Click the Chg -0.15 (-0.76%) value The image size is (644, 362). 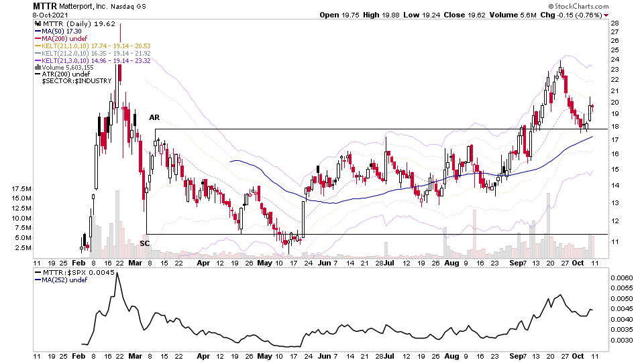click(x=572, y=15)
